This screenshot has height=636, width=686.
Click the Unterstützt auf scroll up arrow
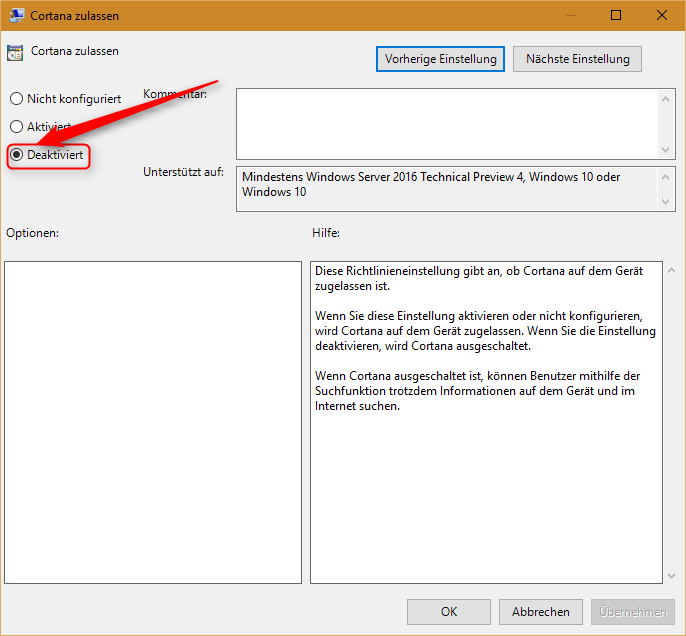click(x=665, y=177)
